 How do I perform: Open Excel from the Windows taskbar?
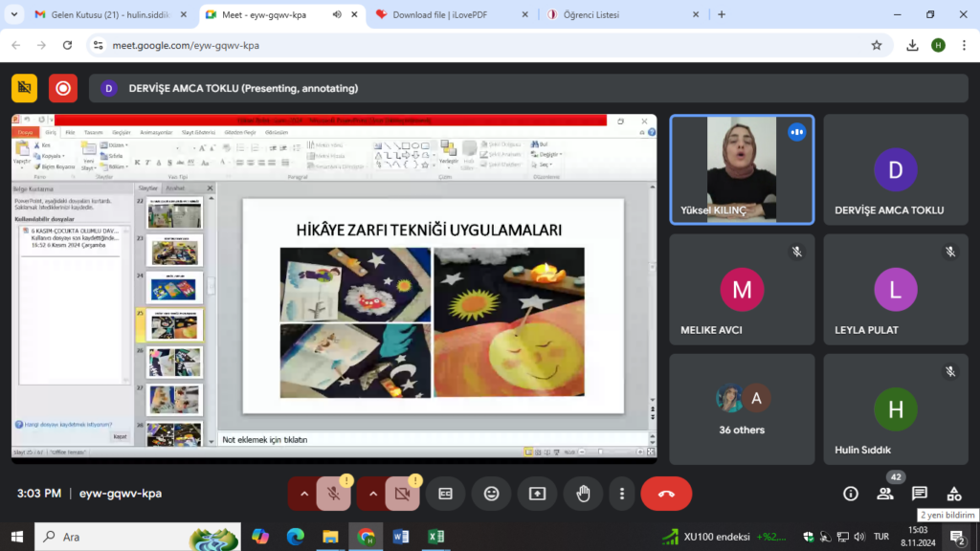[x=434, y=537]
